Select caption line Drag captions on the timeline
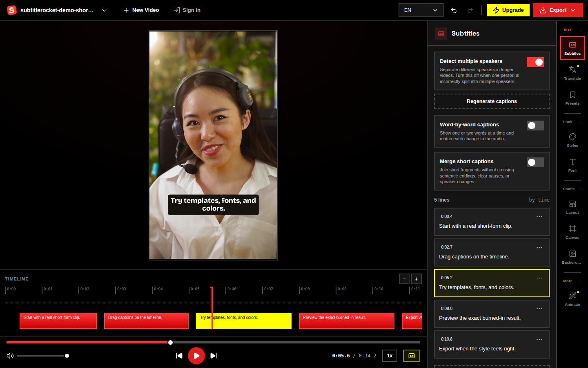588x368 pixels. pyautogui.click(x=492, y=253)
